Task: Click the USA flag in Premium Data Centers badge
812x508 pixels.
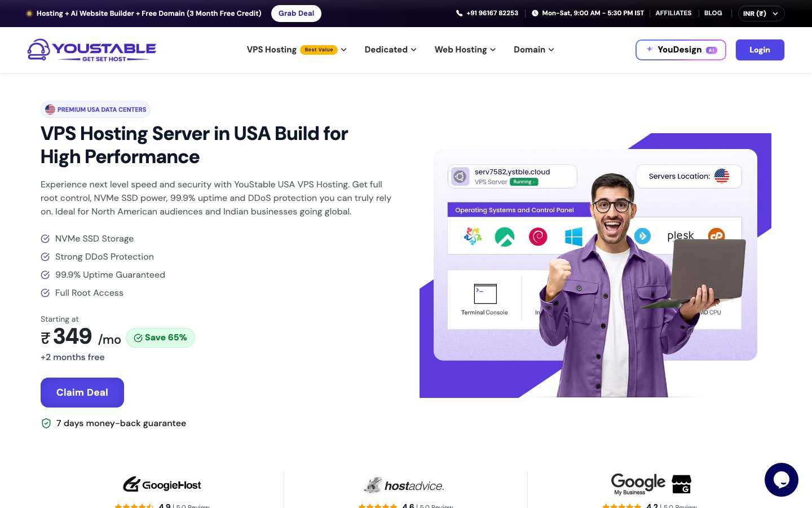Action: coord(50,110)
